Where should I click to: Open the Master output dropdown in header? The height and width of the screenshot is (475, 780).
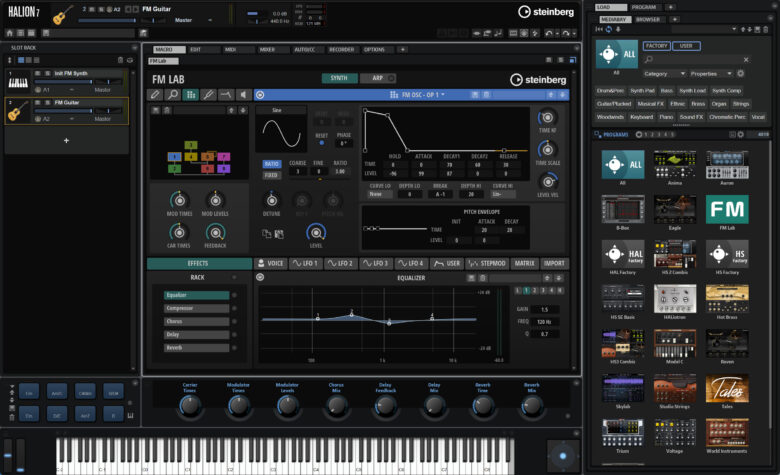193,20
